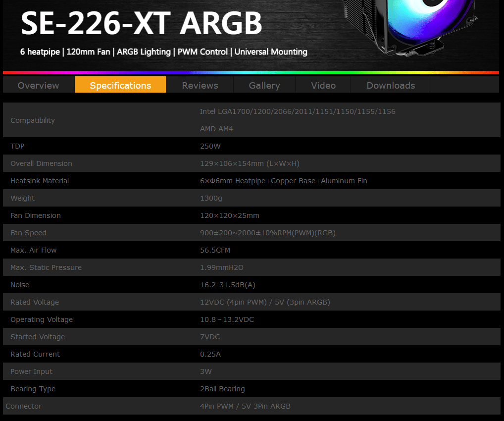
Task: Click the 56.5CFM value
Action: pos(215,251)
